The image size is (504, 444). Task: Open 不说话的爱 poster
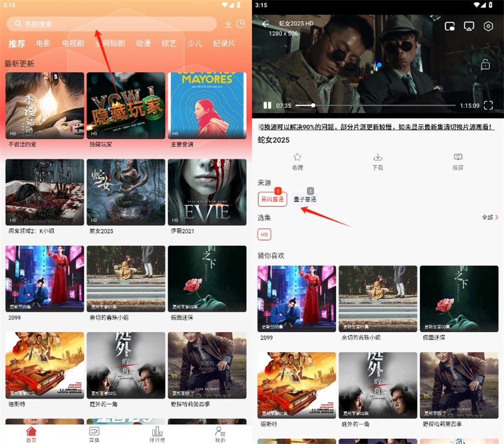pyautogui.click(x=44, y=106)
